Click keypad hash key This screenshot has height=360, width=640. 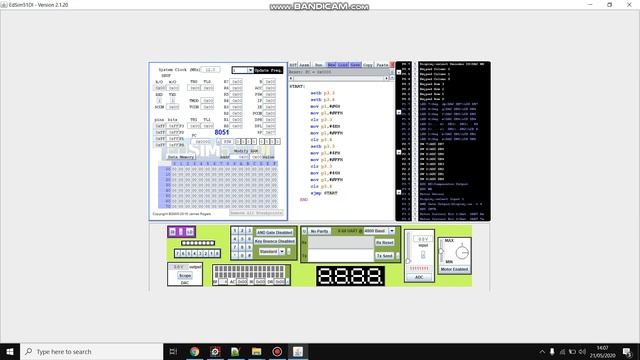tap(249, 255)
